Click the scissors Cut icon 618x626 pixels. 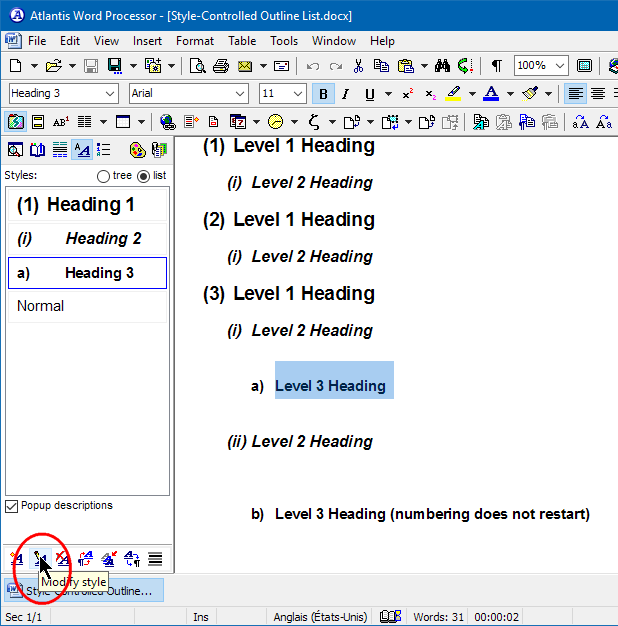[x=358, y=66]
